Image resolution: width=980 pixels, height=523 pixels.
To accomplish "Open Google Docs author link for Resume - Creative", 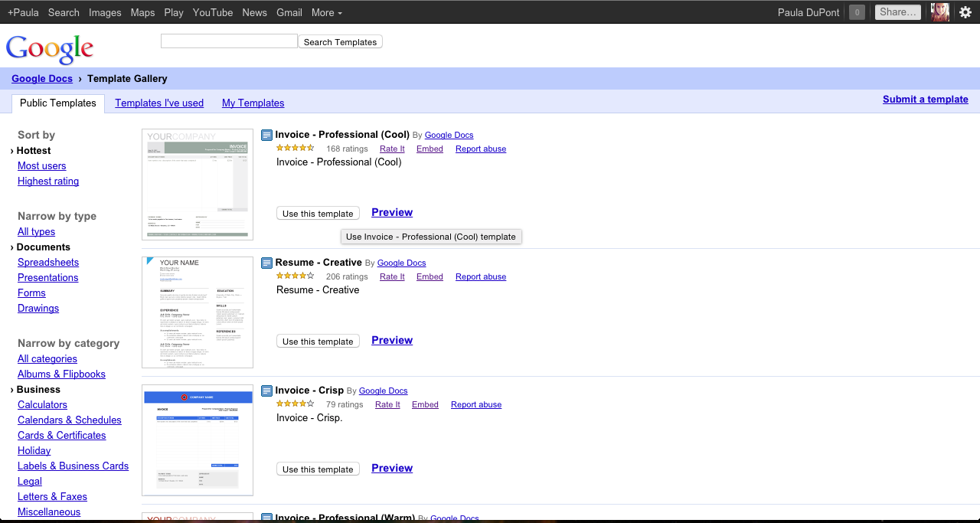I will tap(402, 263).
